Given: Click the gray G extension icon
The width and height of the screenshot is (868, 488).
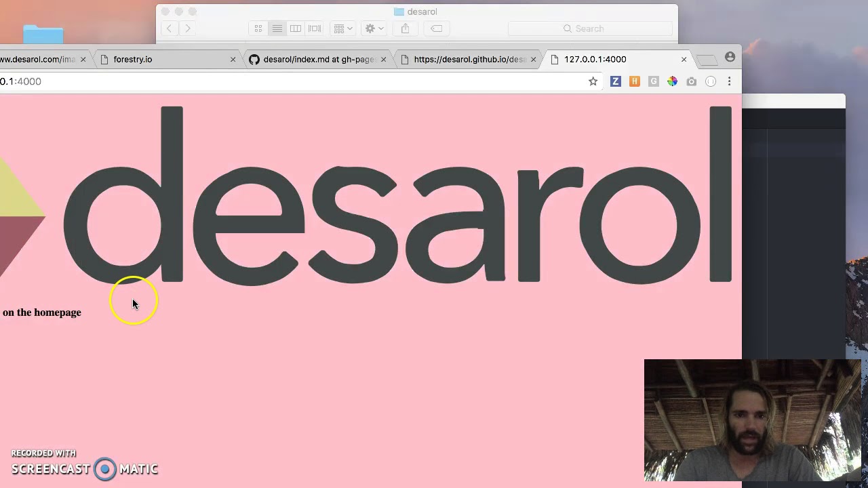Looking at the screenshot, I should 654,81.
